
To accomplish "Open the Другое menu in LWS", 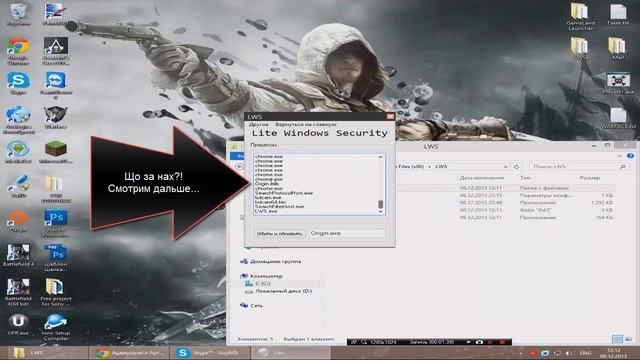I will [259, 124].
